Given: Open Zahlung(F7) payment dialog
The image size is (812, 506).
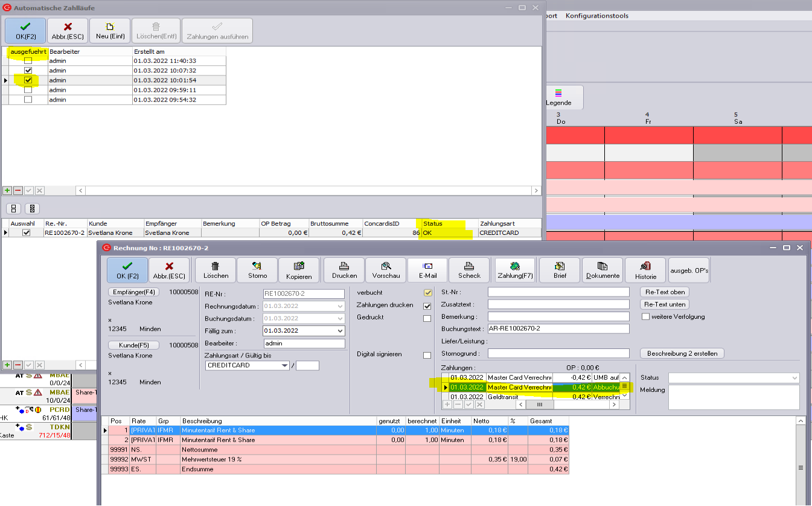Looking at the screenshot, I should click(x=514, y=270).
